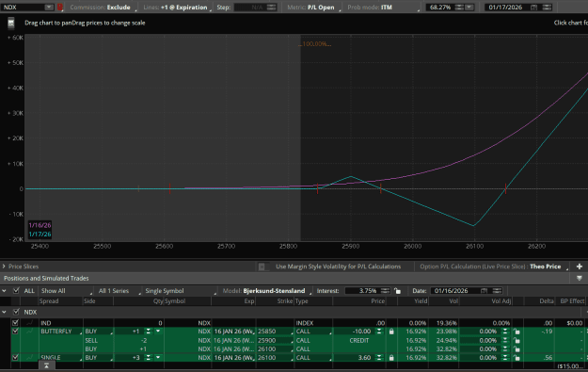
Task: Open the dropdown arrow beside 68.27%
Action: tap(469, 8)
